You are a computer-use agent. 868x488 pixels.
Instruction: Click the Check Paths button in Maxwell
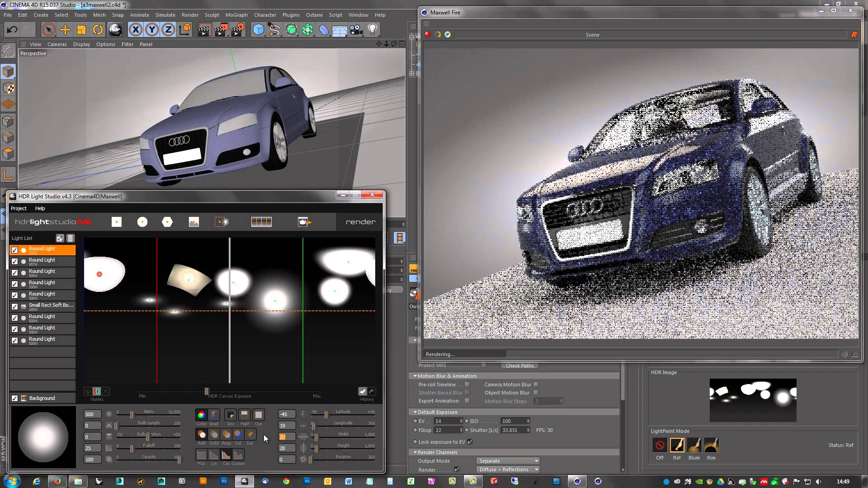(x=519, y=366)
